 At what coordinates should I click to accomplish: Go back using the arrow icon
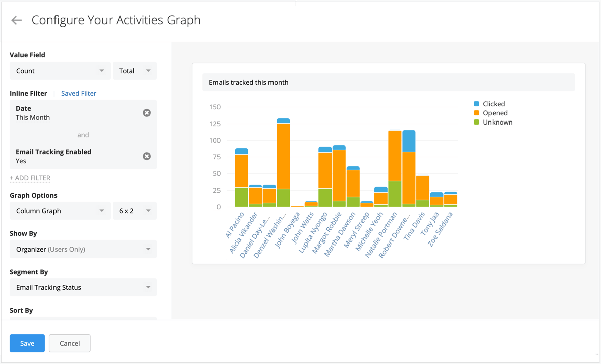coord(17,20)
